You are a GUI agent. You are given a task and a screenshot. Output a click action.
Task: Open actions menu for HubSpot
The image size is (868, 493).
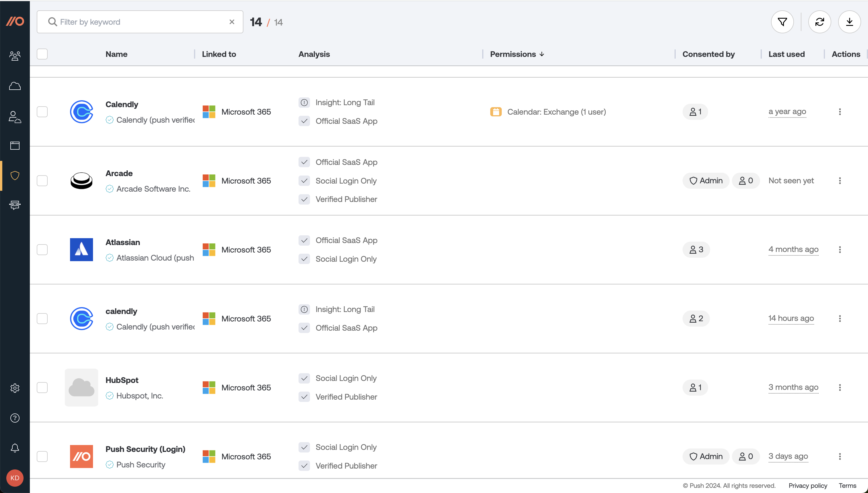[x=840, y=387]
